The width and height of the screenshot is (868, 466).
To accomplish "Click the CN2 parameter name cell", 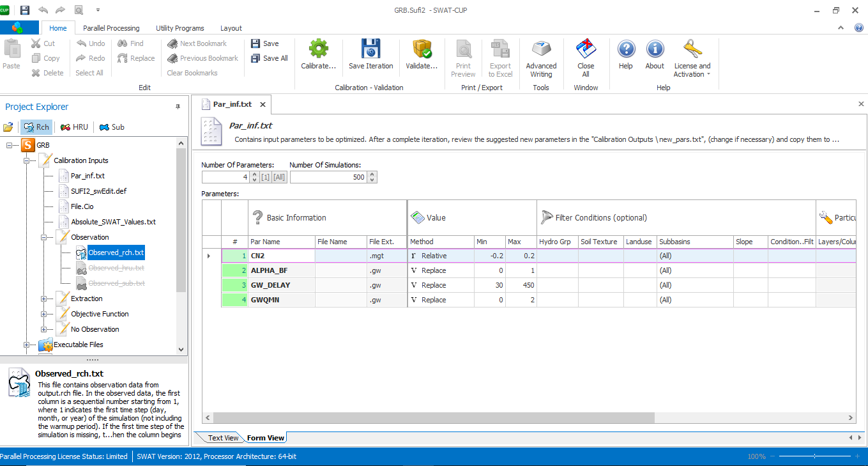I will point(281,256).
